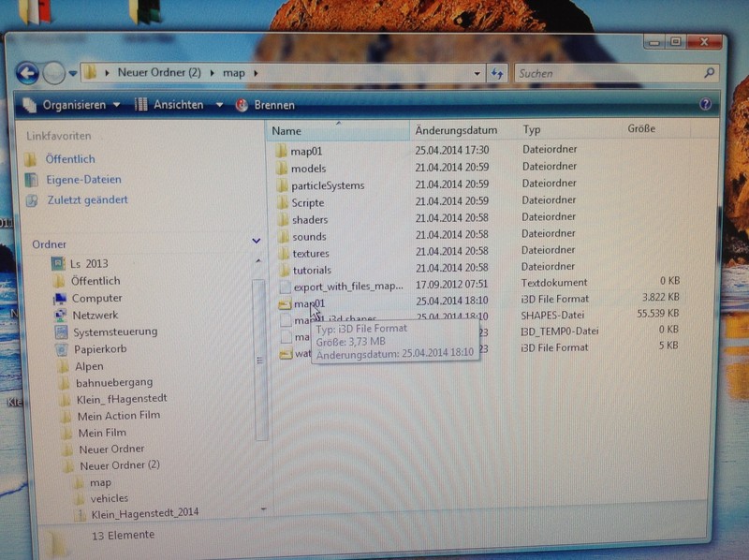
Task: Sort files by Änderungsdatum column
Action: tap(456, 130)
